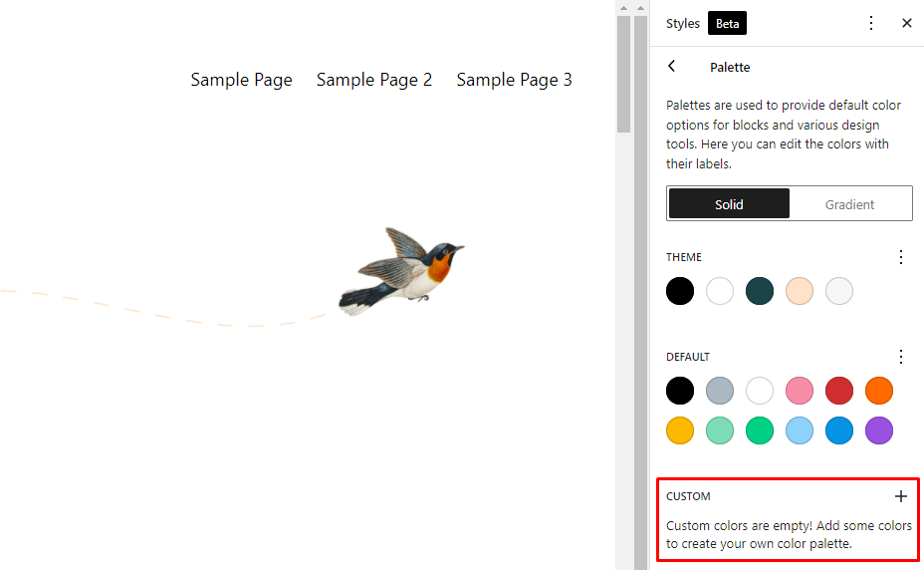Add a custom color with plus icon

click(901, 496)
